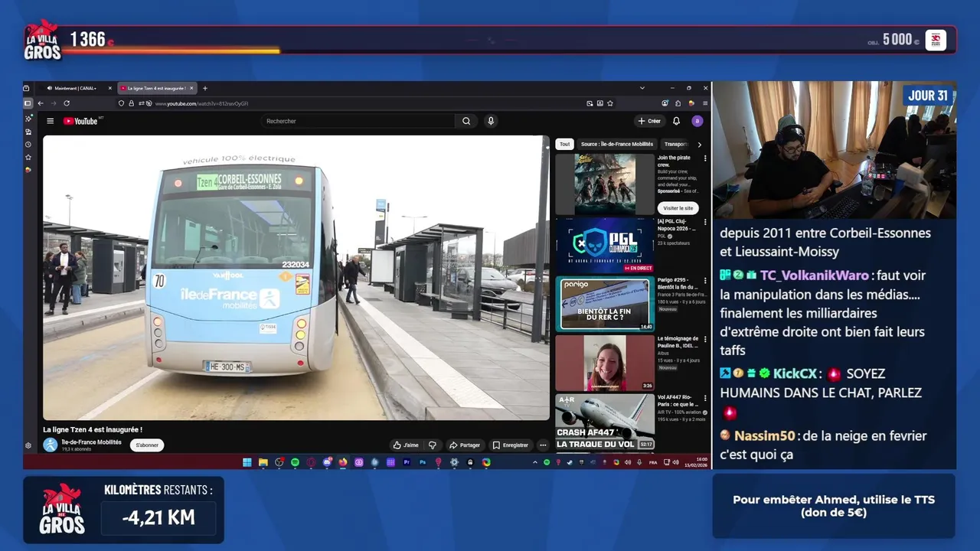Open options for Pauline B. testimony video

tap(705, 338)
